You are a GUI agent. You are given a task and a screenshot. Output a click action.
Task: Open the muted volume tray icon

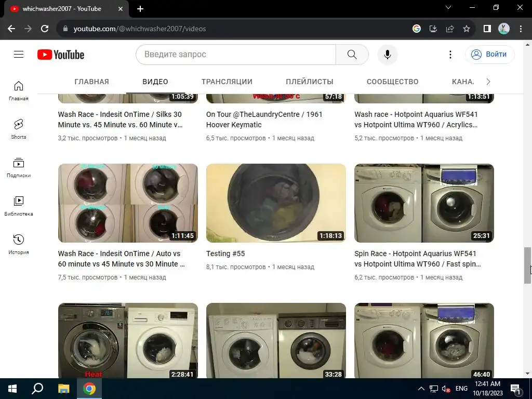[446, 389]
